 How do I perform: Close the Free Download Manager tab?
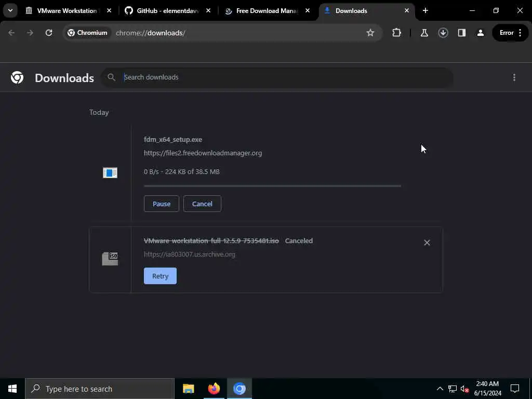coord(308,10)
